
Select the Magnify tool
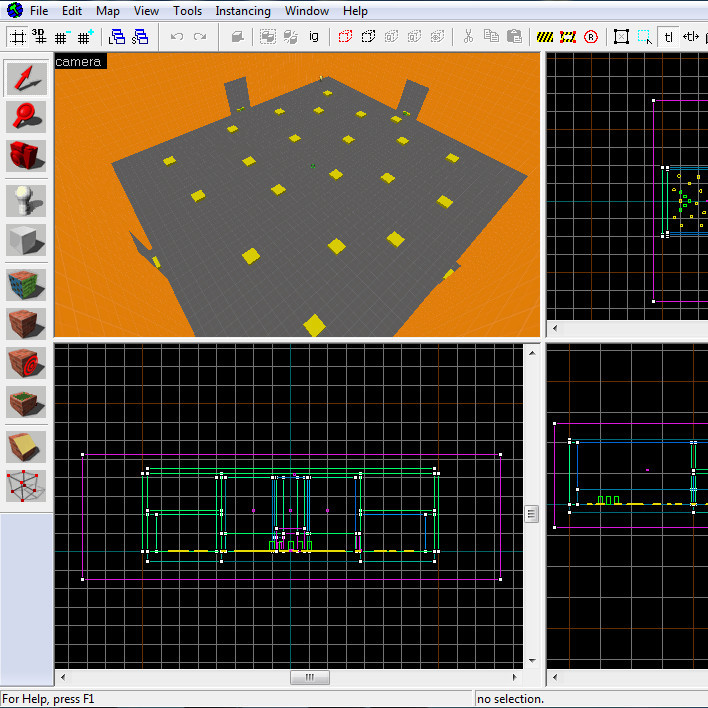point(26,117)
